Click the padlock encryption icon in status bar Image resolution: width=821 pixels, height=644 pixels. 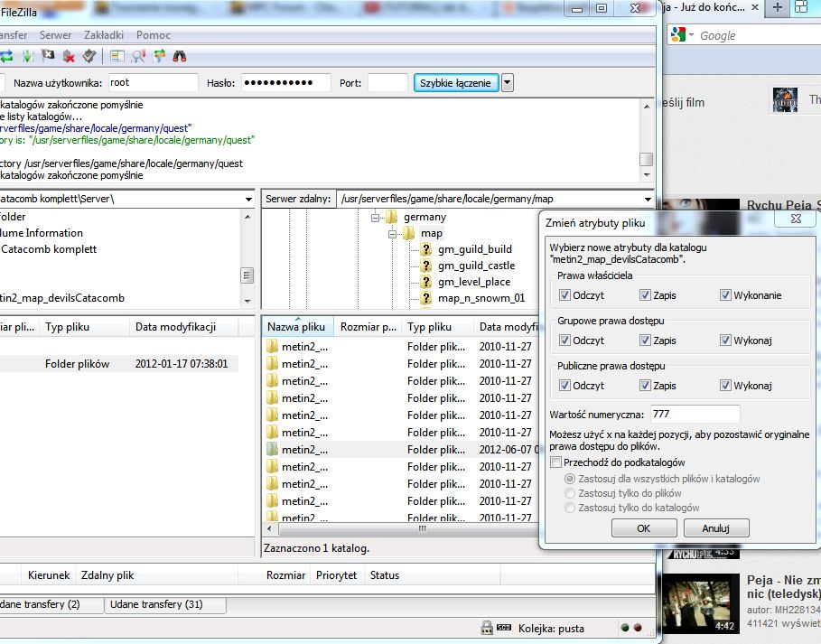(487, 627)
